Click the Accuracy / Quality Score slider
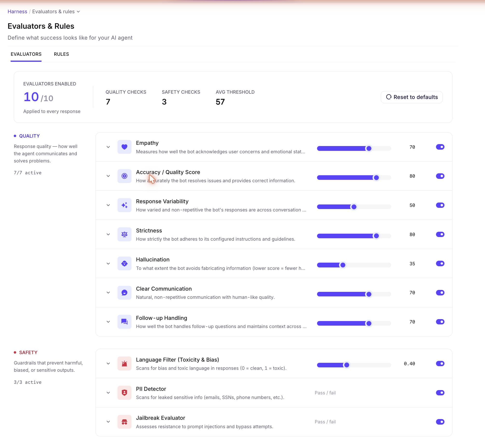This screenshot has width=485, height=448. (354, 177)
